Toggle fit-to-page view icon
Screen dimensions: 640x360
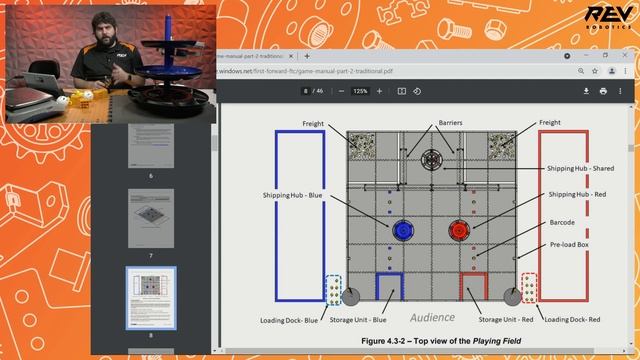coord(402,91)
